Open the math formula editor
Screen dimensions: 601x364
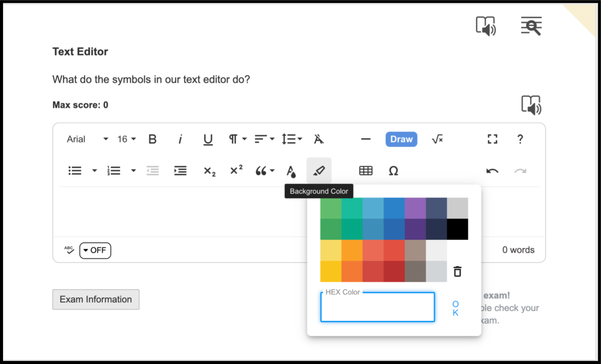437,139
